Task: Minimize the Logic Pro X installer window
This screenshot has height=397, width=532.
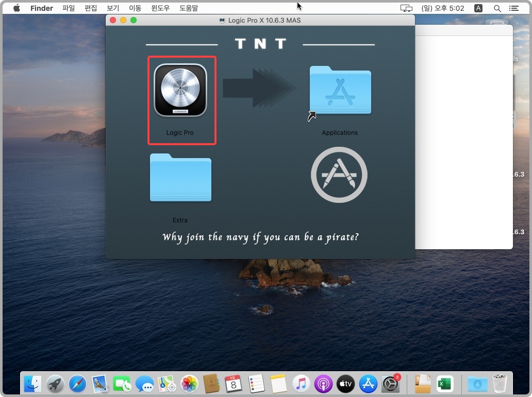Action: coord(123,21)
